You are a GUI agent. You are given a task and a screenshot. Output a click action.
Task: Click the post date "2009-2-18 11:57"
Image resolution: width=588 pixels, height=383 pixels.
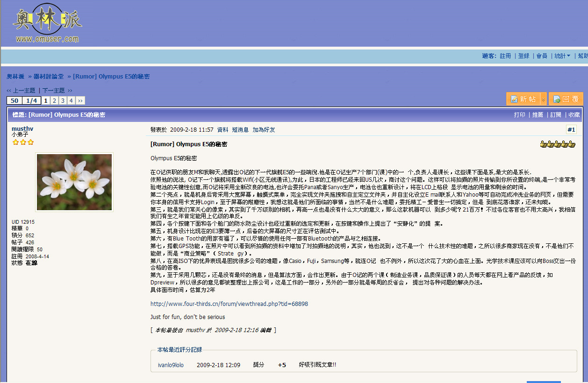point(192,130)
